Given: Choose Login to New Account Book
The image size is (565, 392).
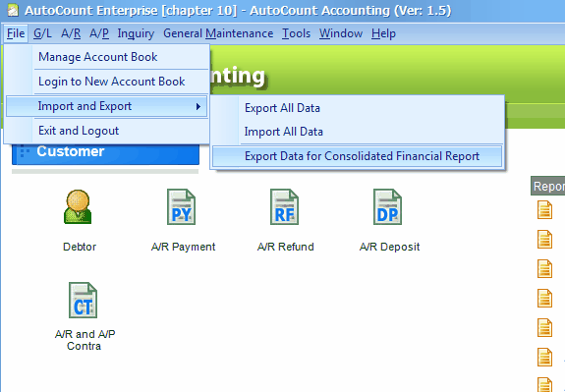Looking at the screenshot, I should (107, 82).
